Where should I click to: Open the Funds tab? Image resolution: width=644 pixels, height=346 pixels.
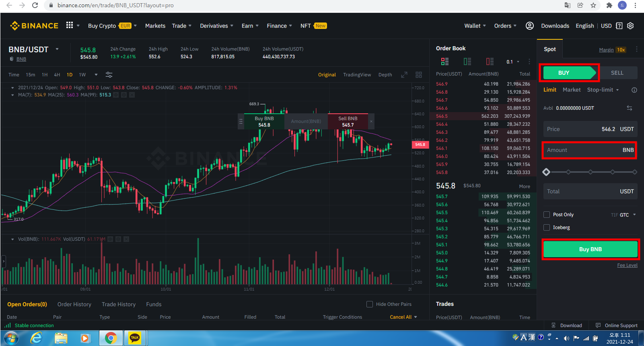[154, 304]
